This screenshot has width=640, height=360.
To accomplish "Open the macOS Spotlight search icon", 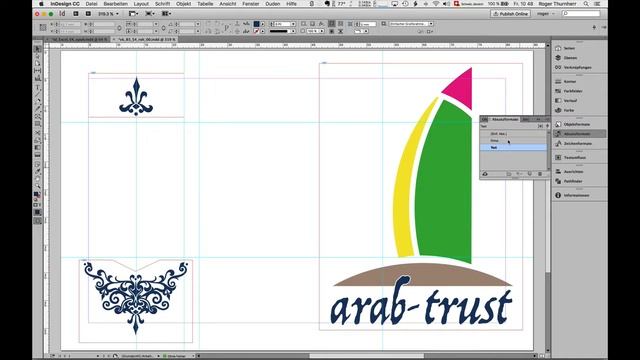I will [586, 4].
